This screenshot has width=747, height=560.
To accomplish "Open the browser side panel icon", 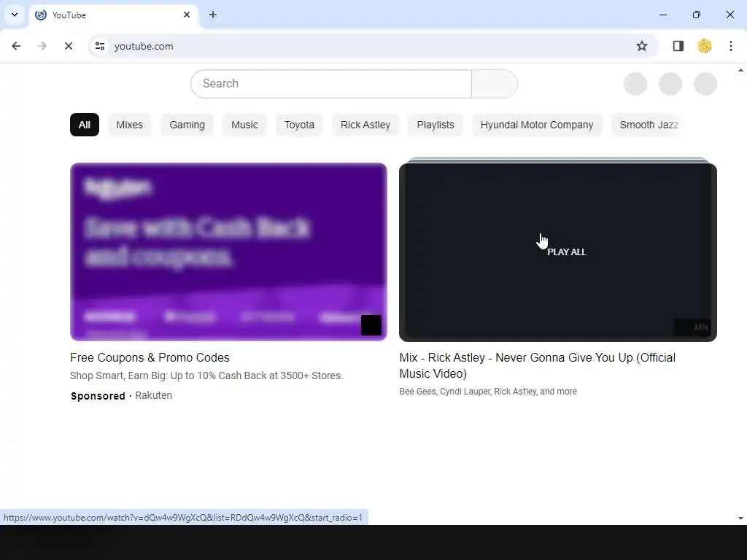I will [x=678, y=46].
